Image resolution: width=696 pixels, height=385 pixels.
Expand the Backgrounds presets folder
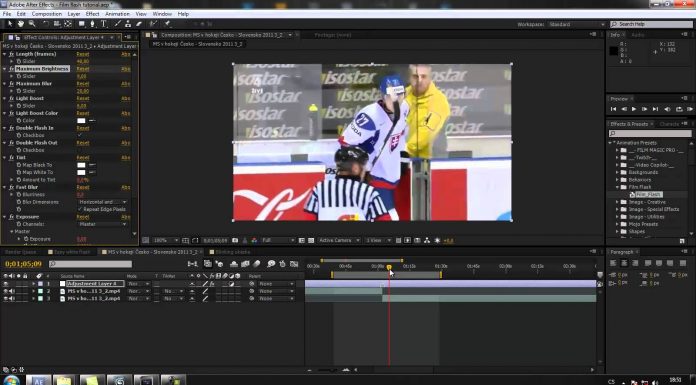(x=617, y=172)
